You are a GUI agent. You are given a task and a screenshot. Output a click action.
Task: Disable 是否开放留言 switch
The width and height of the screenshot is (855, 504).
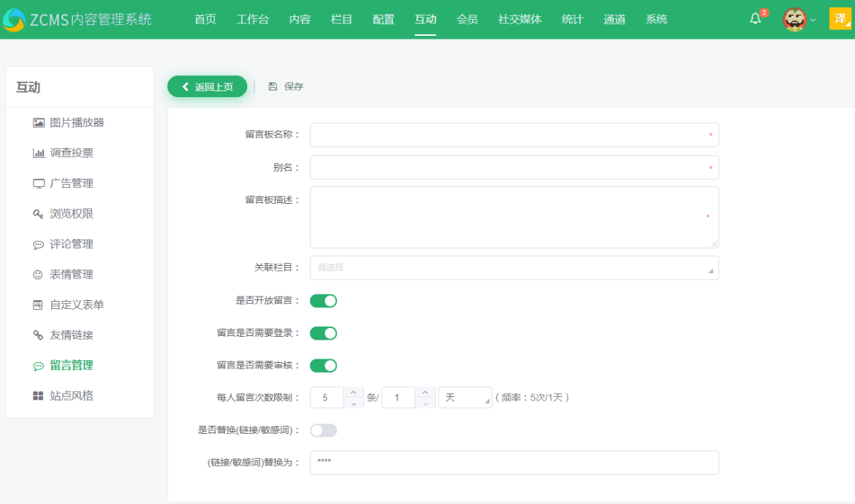pos(323,300)
